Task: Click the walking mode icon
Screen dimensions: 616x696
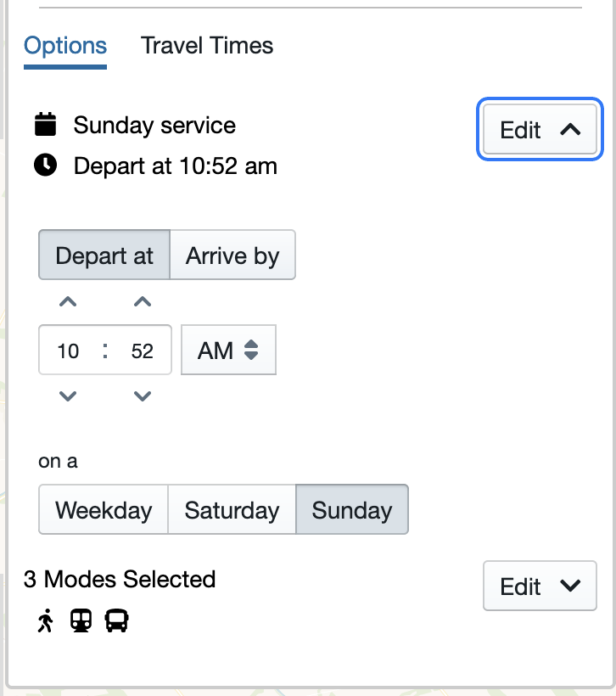Action: (46, 621)
